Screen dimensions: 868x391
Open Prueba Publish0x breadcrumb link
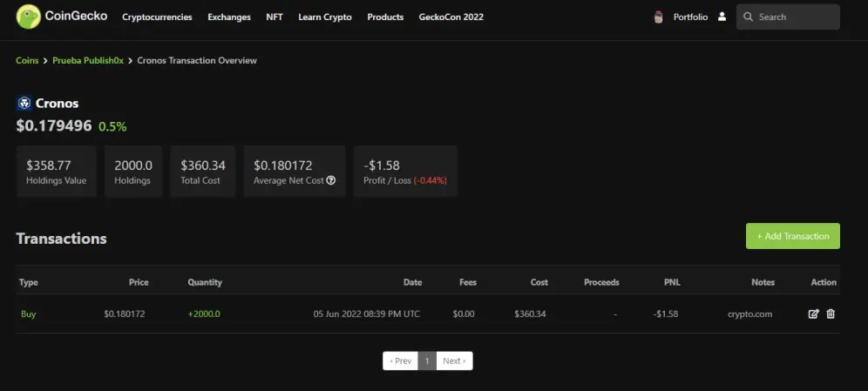click(x=88, y=60)
